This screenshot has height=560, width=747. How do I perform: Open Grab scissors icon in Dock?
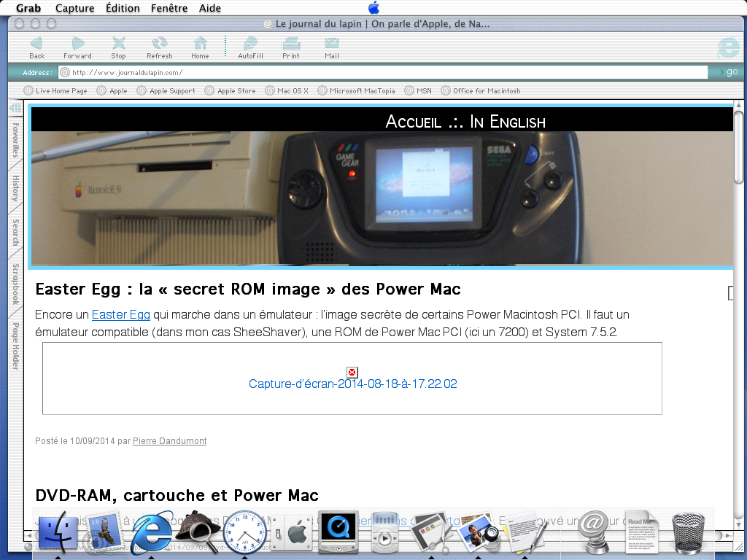[x=431, y=532]
